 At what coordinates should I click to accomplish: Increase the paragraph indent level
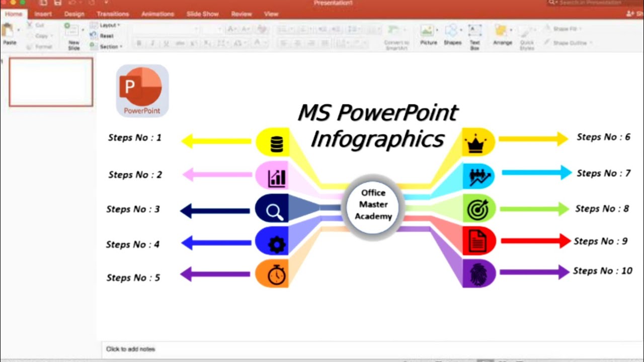[336, 29]
